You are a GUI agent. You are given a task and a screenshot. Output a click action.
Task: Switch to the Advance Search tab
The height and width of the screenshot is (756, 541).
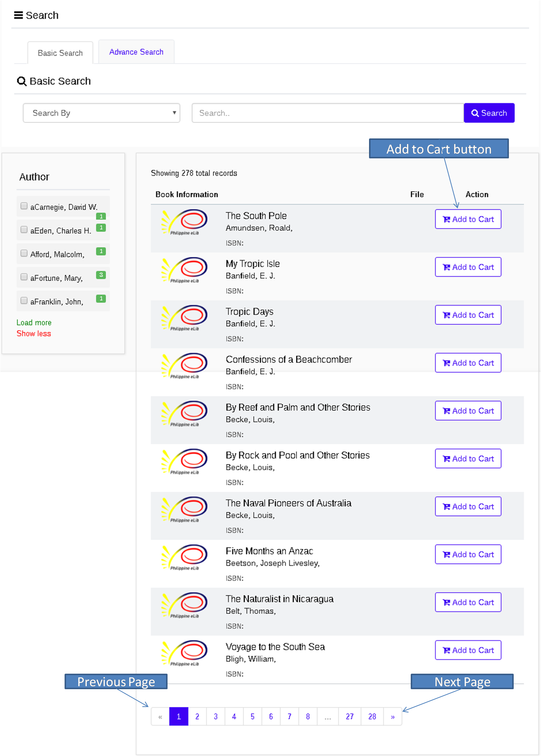136,52
